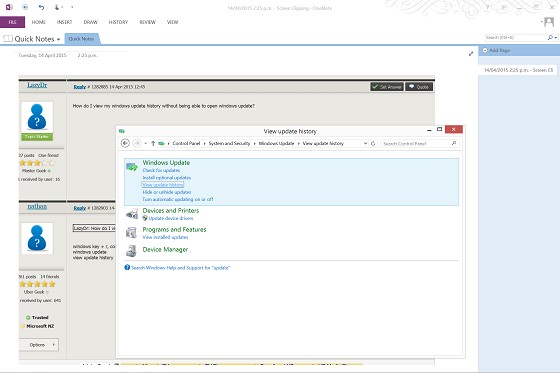Click the OneNote Help question mark
Screen dimensions: 560x373
point(488,7)
